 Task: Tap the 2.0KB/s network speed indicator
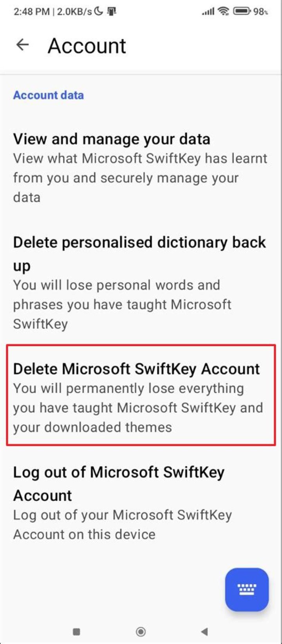click(x=74, y=11)
